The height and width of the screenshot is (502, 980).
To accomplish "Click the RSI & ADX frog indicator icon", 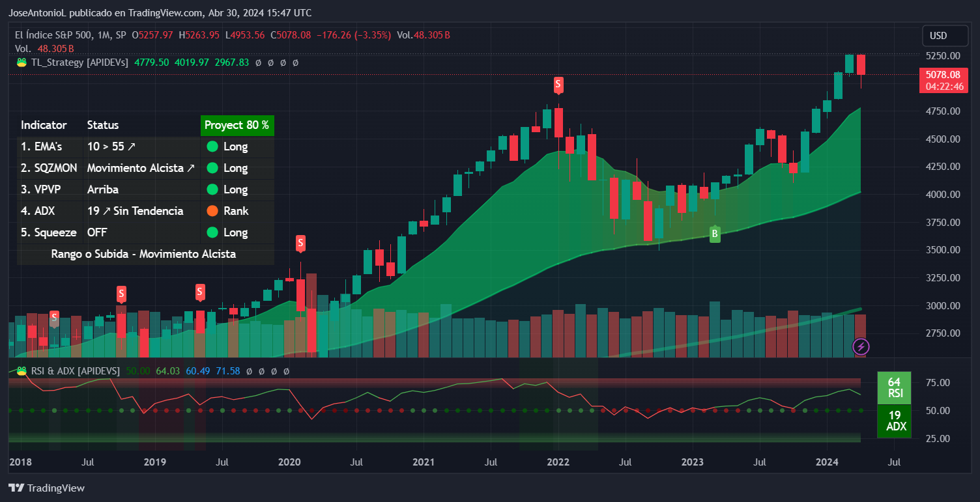I will click(22, 370).
